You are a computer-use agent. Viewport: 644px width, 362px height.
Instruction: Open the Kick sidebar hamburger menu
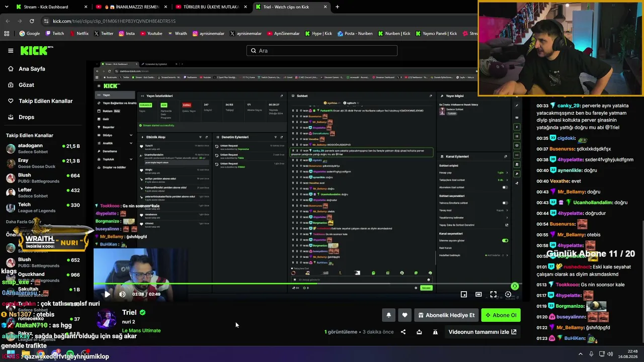(x=11, y=50)
